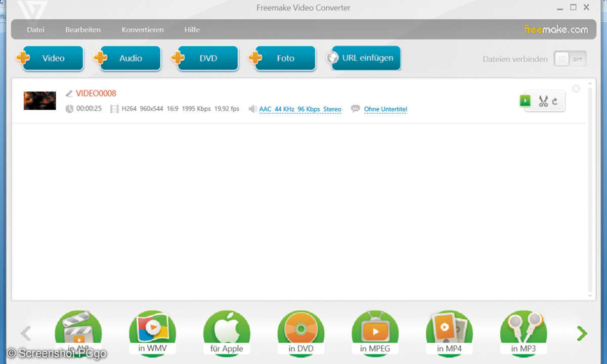This screenshot has height=364, width=607.
Task: Toggle the Dateien verbinden switch
Action: [570, 59]
